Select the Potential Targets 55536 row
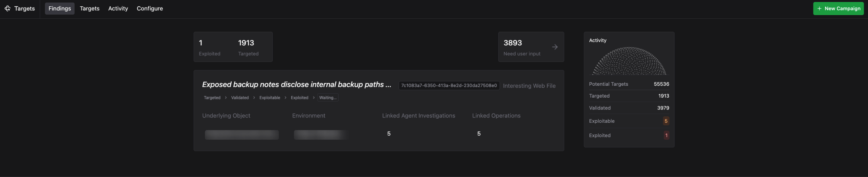The width and height of the screenshot is (868, 177). point(629,84)
